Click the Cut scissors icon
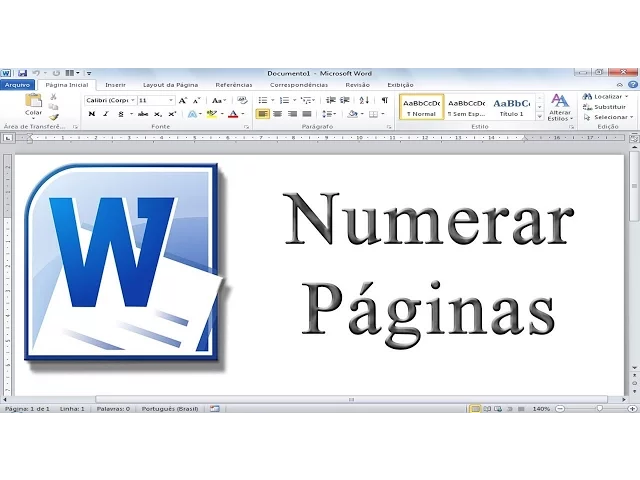Screen dimensions: 640x480 (53, 97)
